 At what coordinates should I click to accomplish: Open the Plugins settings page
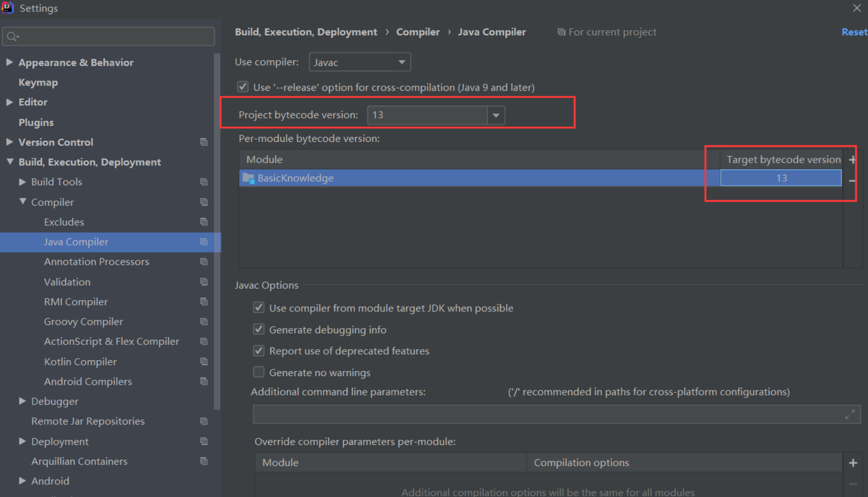pyautogui.click(x=36, y=122)
